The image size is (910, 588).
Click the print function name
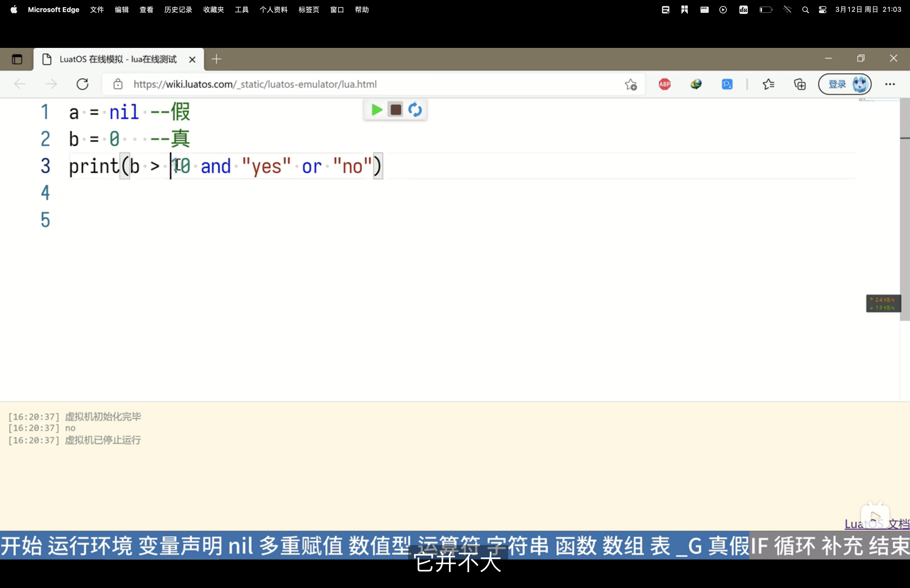(94, 166)
